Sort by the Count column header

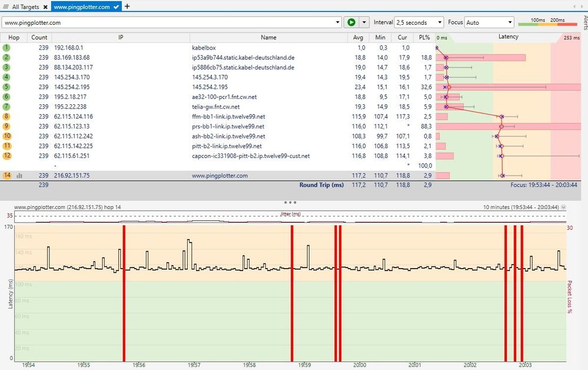click(39, 38)
